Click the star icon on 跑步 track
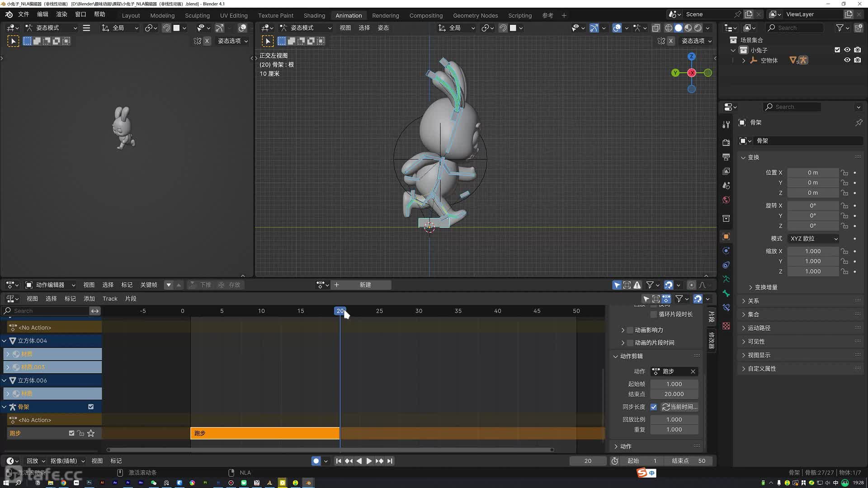The image size is (868, 488). (91, 433)
